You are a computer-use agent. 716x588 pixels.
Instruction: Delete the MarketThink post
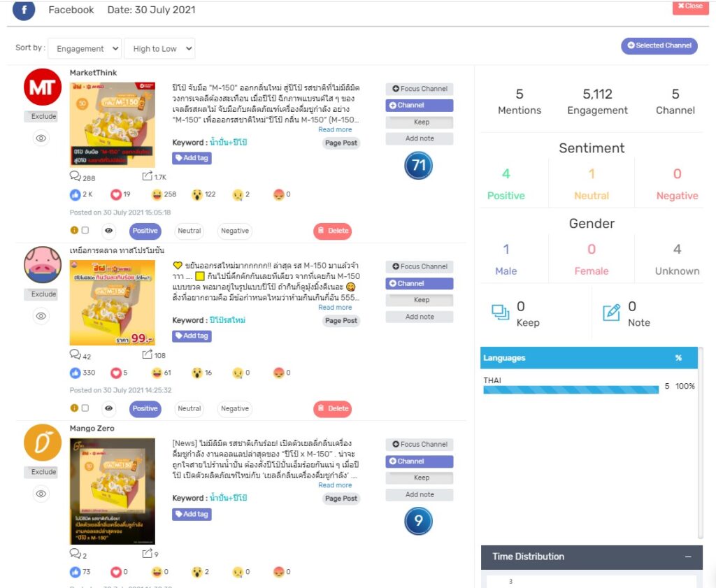[332, 231]
